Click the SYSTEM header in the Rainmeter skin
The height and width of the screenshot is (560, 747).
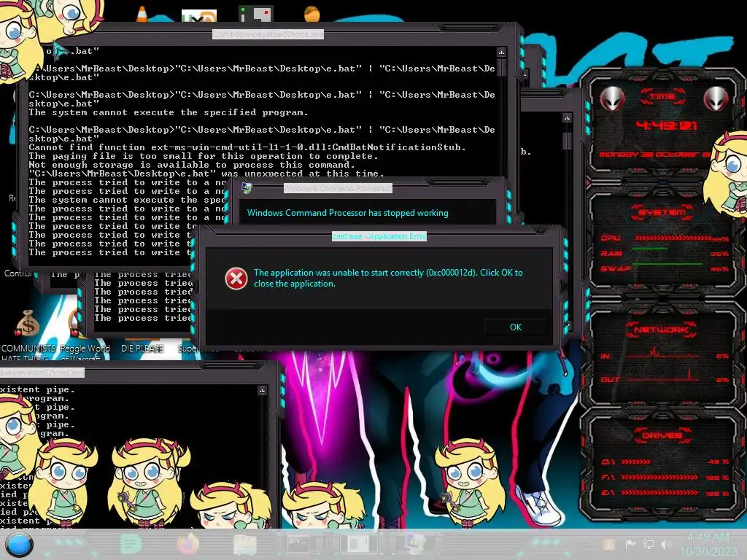click(x=662, y=212)
